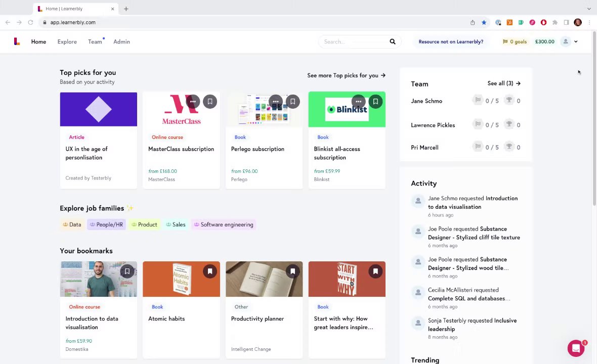Click the bookmark star in address bar

pyautogui.click(x=484, y=22)
